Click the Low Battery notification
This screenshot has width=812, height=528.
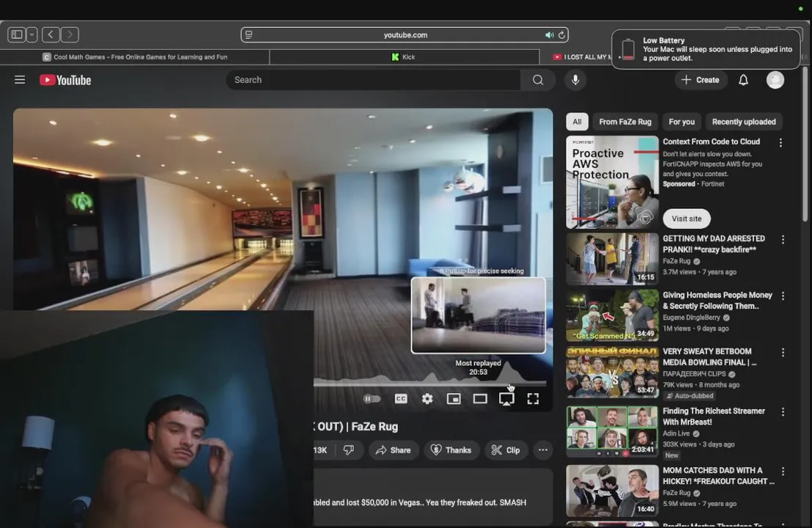click(x=706, y=49)
